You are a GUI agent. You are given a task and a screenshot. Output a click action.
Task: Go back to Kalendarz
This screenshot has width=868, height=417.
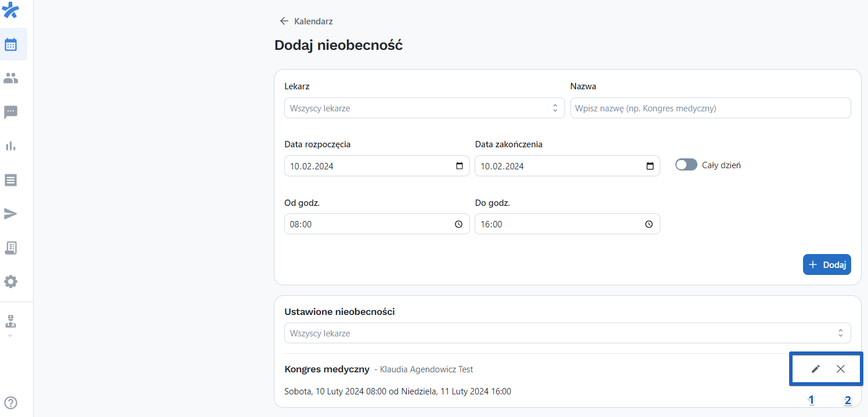tap(306, 21)
